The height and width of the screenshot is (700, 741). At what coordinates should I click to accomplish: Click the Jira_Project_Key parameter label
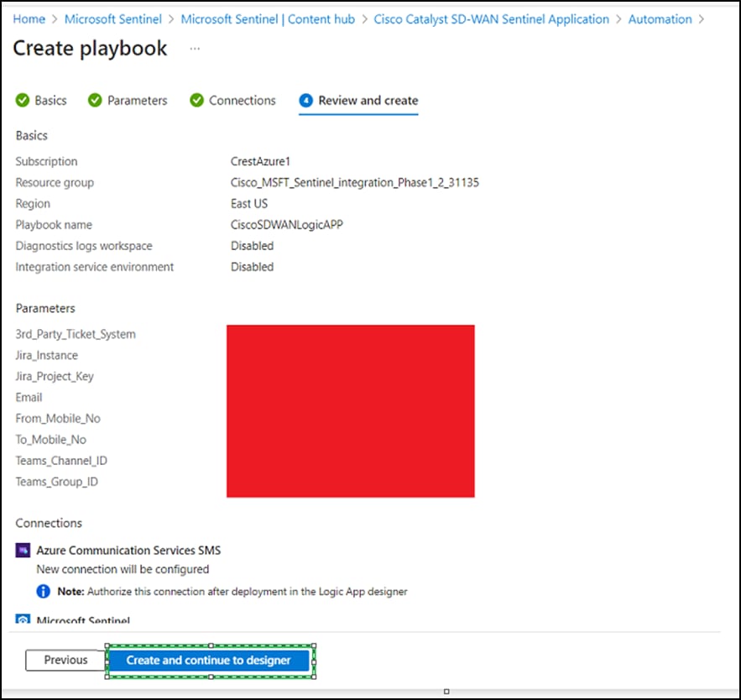click(x=55, y=377)
